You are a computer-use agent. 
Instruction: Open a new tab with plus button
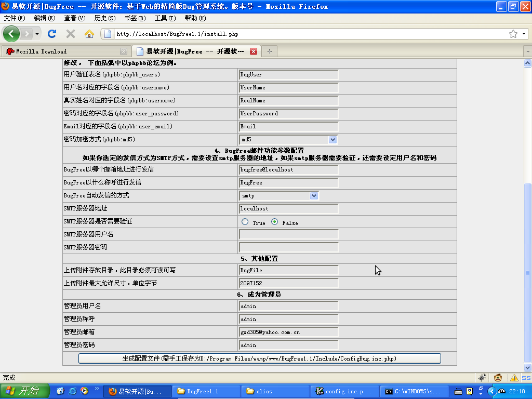tap(270, 51)
